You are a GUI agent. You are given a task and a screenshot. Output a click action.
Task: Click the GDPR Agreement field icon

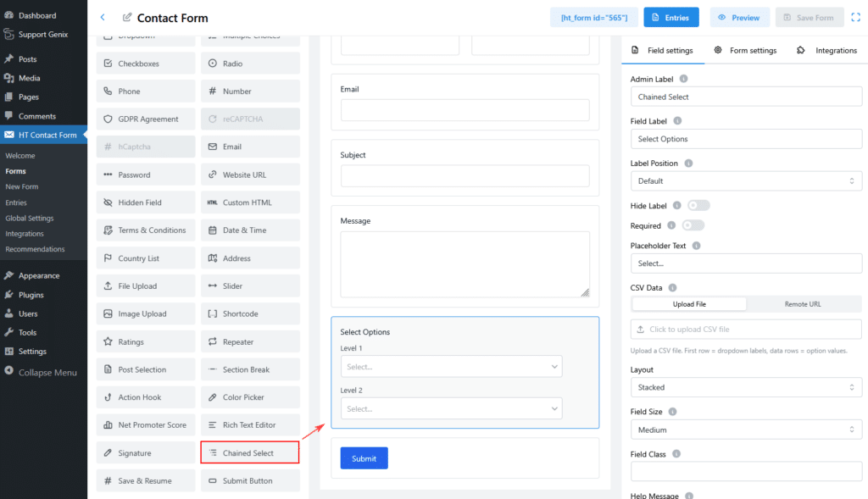(x=145, y=119)
